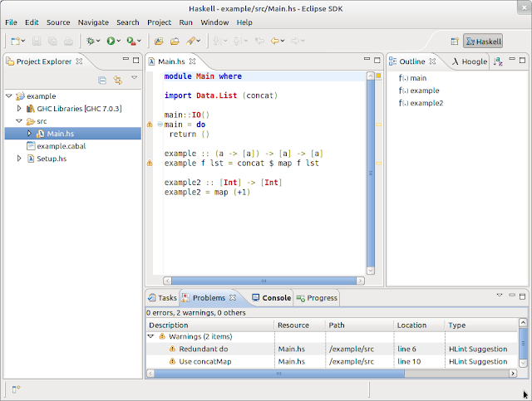Click the warning marker beside example f lst
532x401 pixels.
pyautogui.click(x=150, y=163)
